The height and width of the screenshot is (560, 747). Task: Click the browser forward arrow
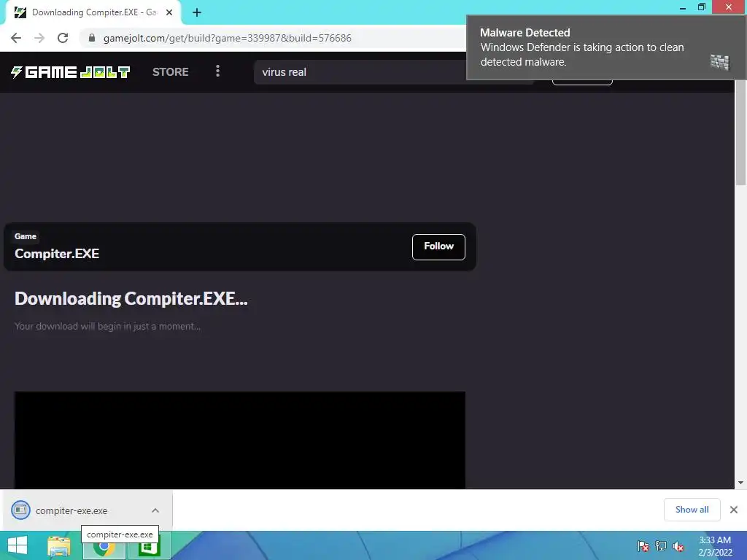39,38
